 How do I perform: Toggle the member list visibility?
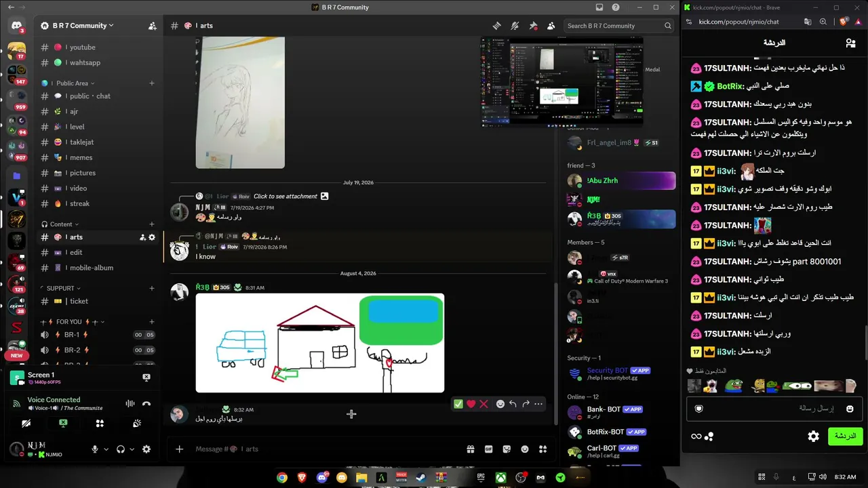click(x=551, y=26)
